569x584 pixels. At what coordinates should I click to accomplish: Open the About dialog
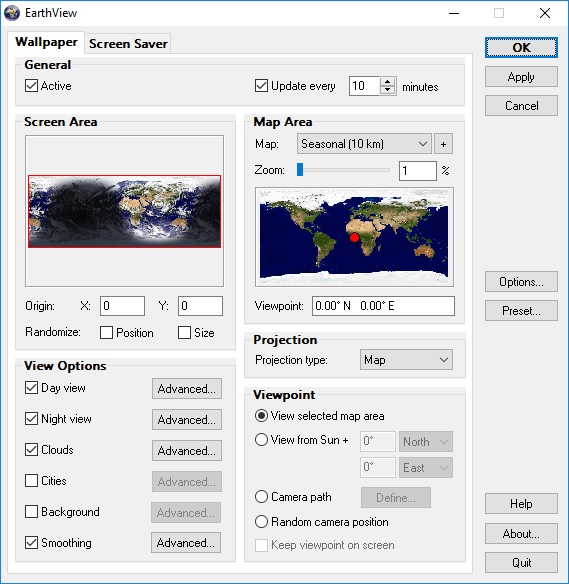click(x=521, y=534)
